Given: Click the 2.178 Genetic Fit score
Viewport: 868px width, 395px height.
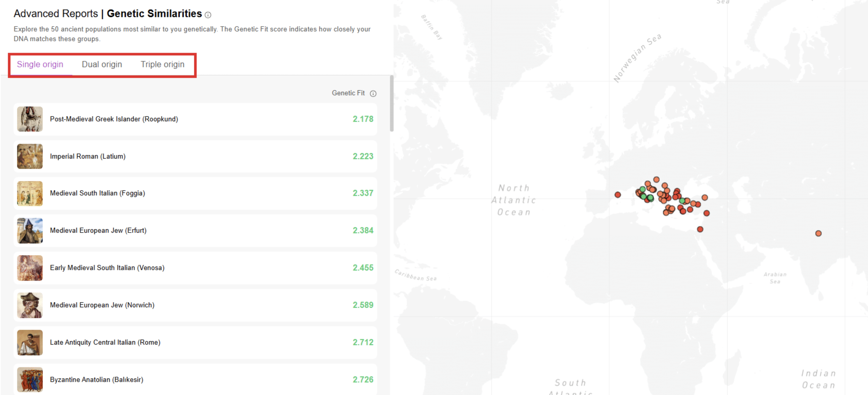Looking at the screenshot, I should (x=363, y=119).
